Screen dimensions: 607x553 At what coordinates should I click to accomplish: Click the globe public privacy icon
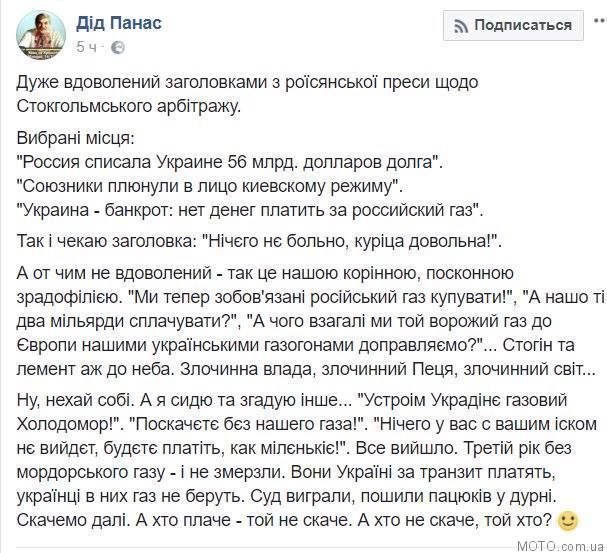[118, 48]
